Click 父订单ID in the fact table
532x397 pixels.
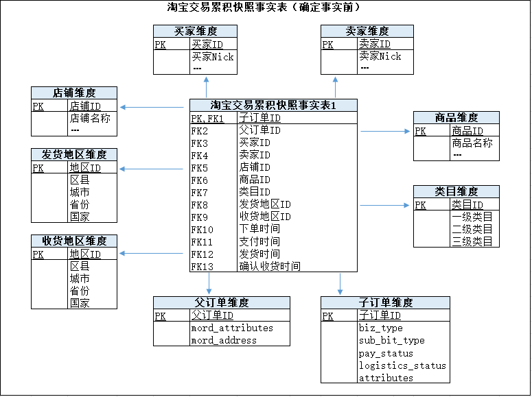[x=260, y=130]
